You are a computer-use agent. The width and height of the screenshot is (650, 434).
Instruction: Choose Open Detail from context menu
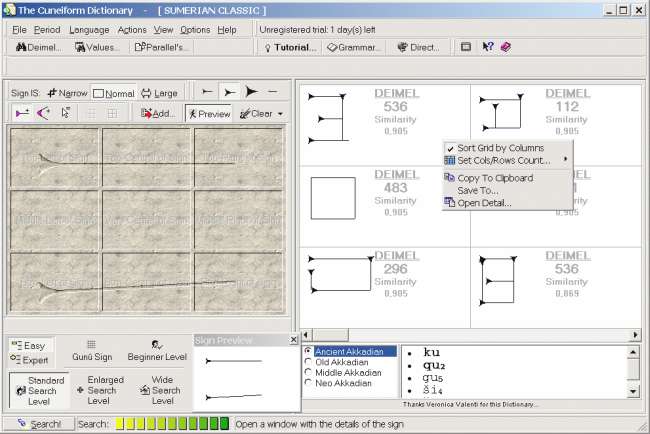pos(484,203)
